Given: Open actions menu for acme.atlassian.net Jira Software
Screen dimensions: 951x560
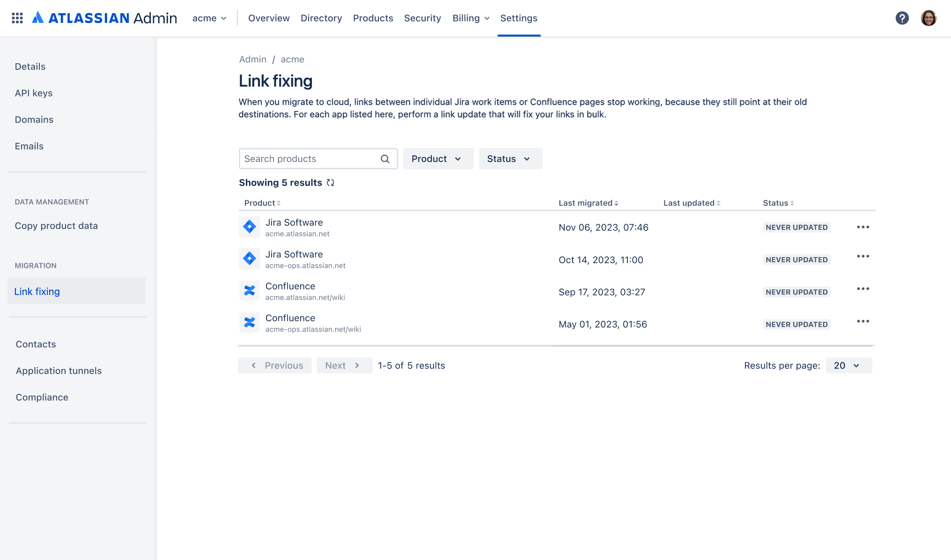Looking at the screenshot, I should (x=863, y=227).
